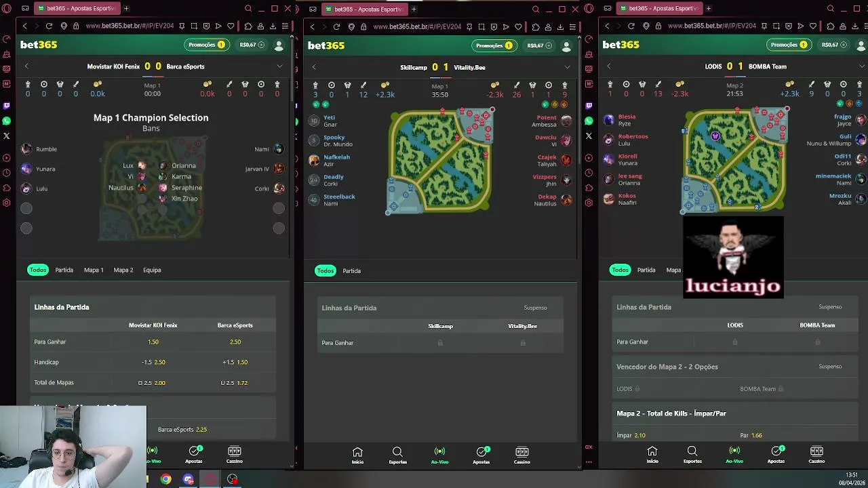Open account profile icon in right bet365 window
Screen dimensions: 868x488
click(x=861, y=45)
